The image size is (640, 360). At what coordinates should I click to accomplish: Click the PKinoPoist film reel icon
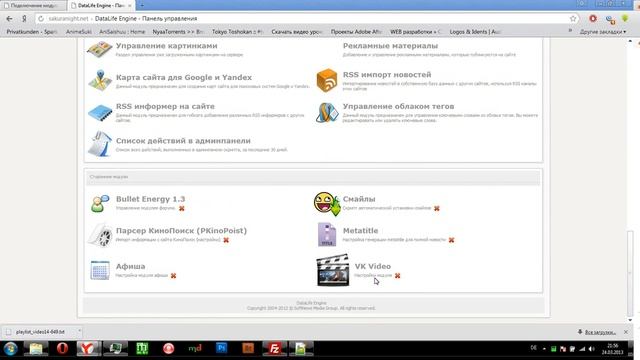(x=100, y=235)
